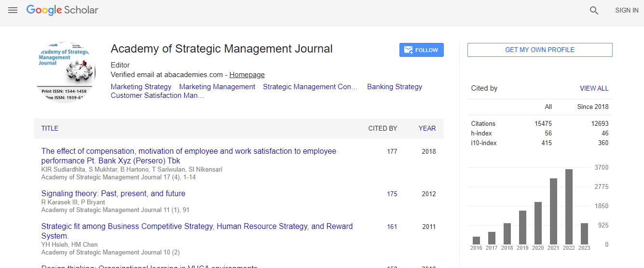Click h-index value 56
The height and width of the screenshot is (268, 644).
[x=548, y=133]
